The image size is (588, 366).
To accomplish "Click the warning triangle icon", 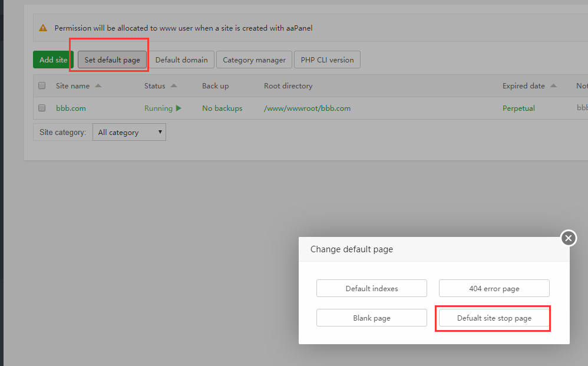I will pyautogui.click(x=43, y=28).
